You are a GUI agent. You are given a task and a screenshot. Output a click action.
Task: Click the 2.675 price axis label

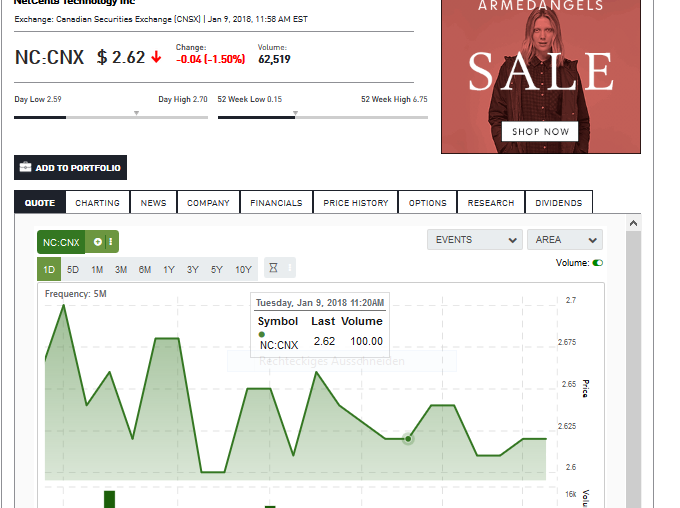(567, 342)
